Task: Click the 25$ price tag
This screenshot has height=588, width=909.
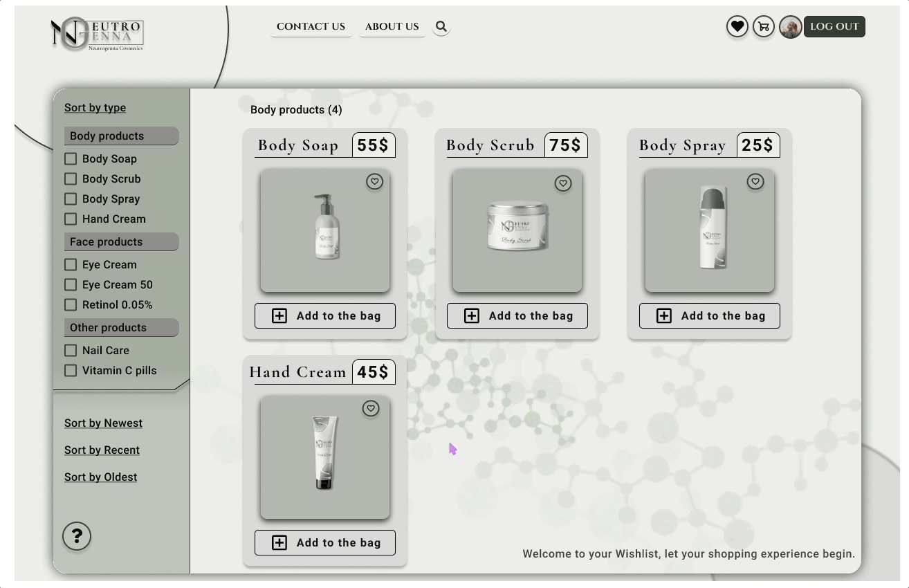Action: pos(758,145)
